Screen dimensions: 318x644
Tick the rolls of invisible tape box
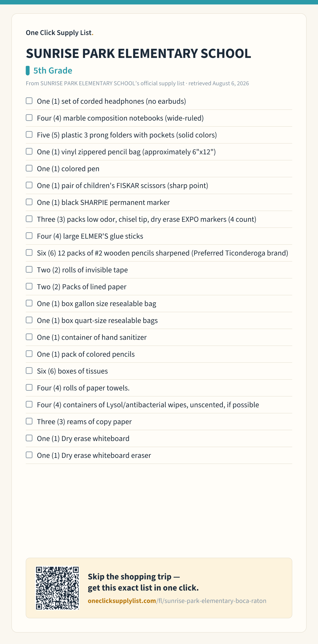tap(29, 269)
